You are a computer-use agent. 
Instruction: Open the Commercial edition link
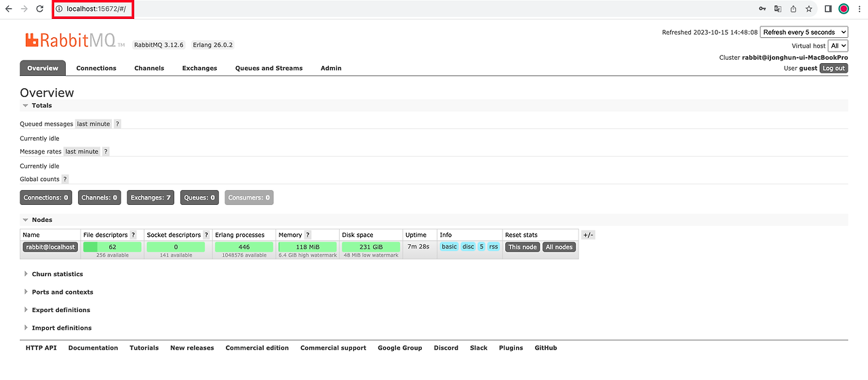coord(257,347)
